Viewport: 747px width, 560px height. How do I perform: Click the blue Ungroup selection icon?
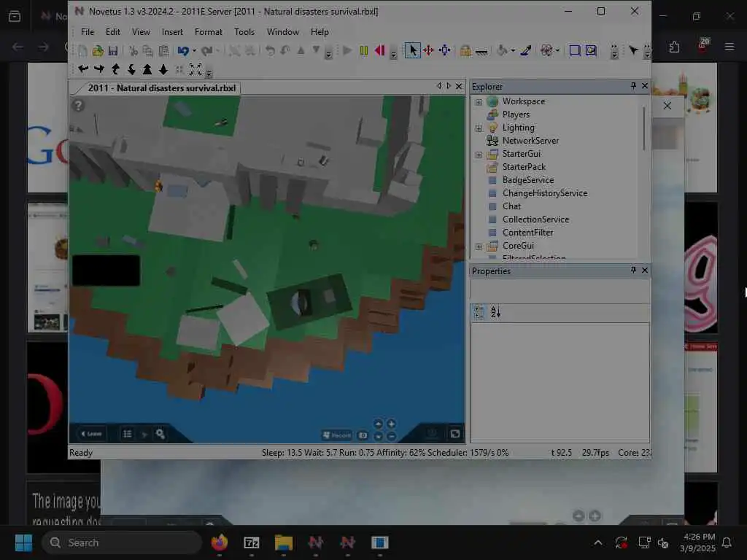pyautogui.click(x=591, y=50)
